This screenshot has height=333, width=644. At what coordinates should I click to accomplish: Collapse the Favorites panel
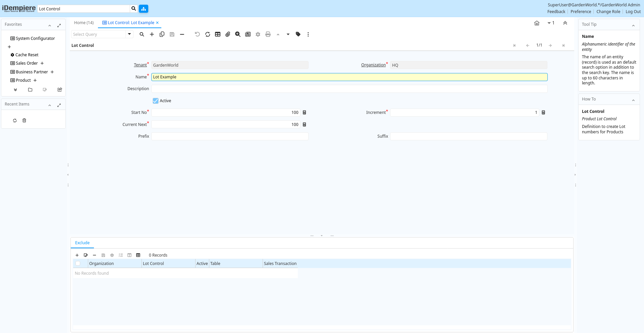click(50, 25)
